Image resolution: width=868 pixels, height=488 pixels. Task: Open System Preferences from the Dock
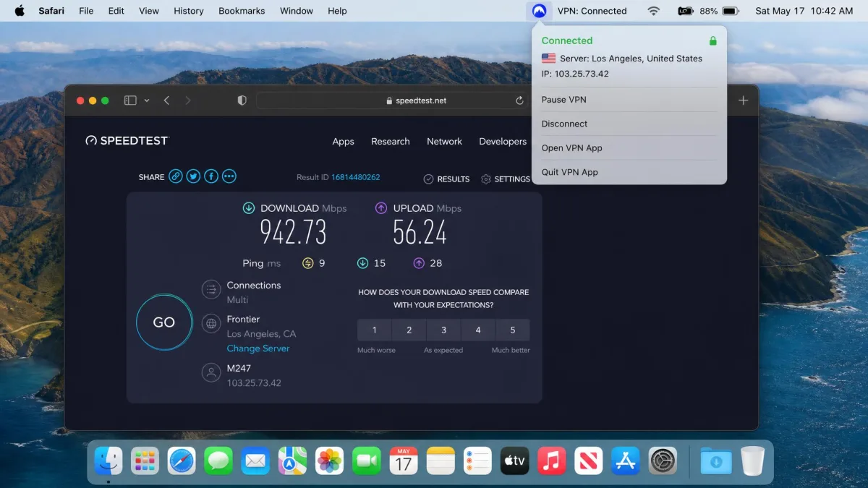pos(663,461)
